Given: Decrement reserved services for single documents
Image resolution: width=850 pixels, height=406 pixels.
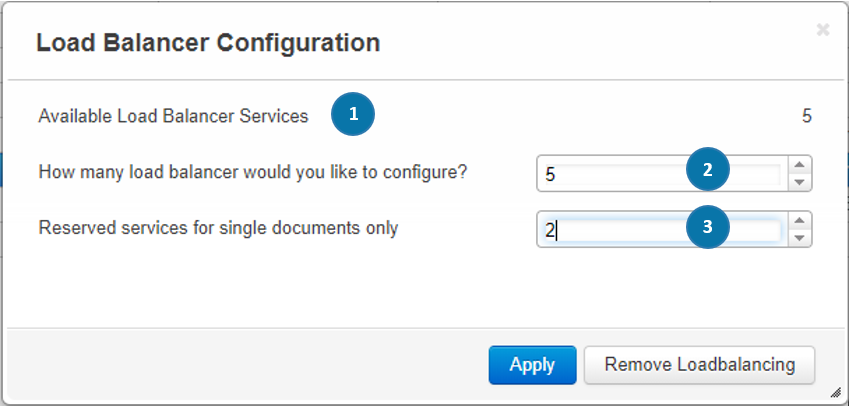Looking at the screenshot, I should point(799,238).
